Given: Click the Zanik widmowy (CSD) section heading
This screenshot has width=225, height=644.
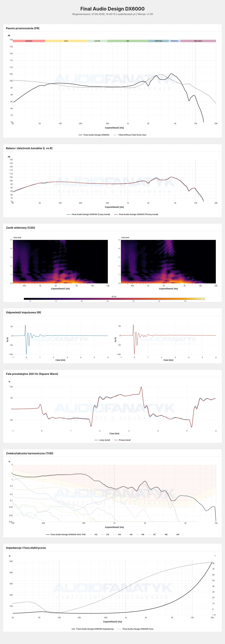Looking at the screenshot, I should (21, 228).
